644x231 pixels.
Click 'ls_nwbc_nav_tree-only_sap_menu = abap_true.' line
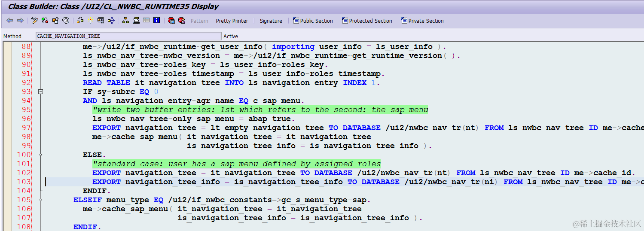coord(194,119)
